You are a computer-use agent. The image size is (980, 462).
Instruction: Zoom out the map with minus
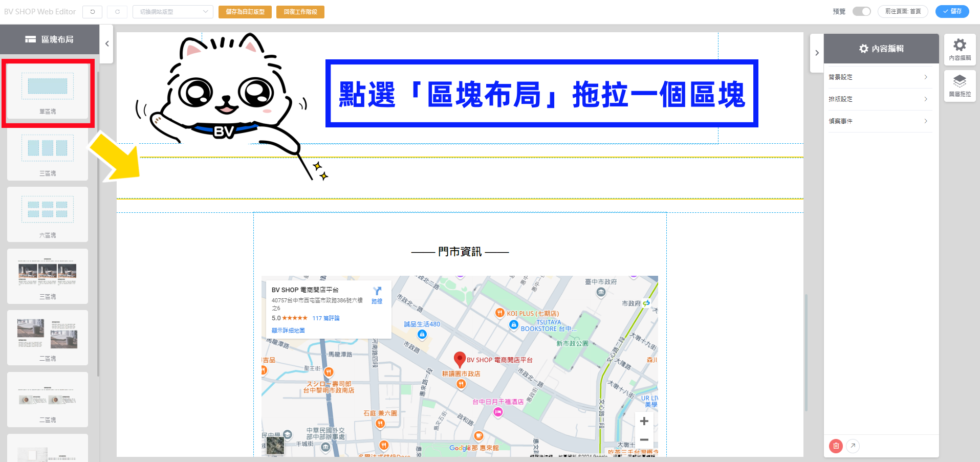pyautogui.click(x=644, y=439)
